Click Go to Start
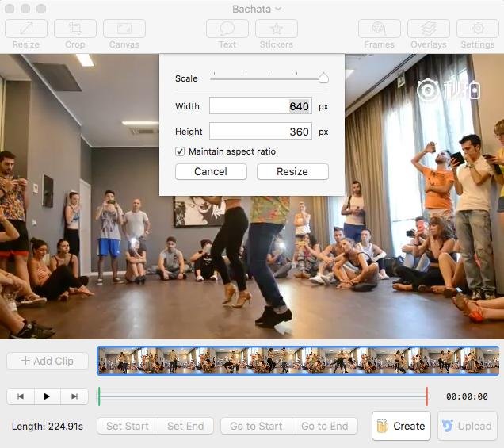The height and width of the screenshot is (448, 504). tap(256, 426)
